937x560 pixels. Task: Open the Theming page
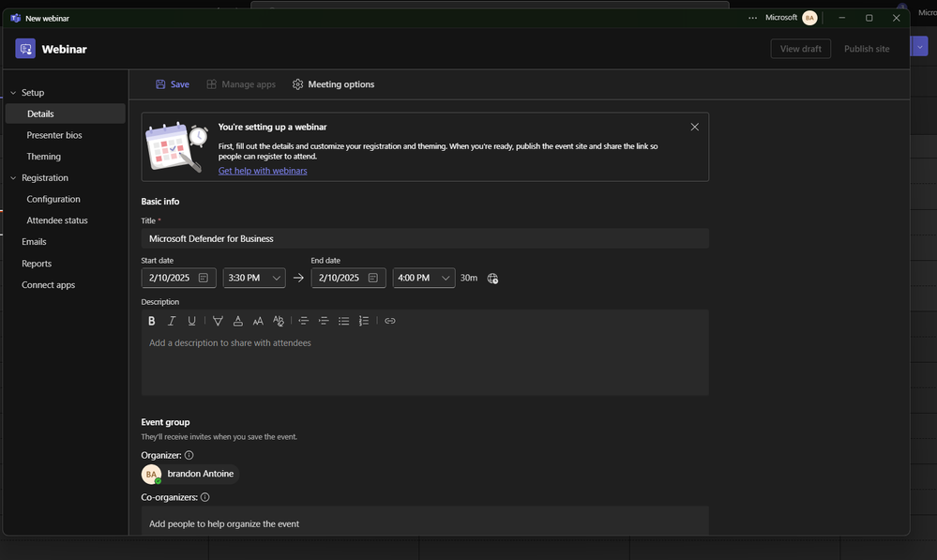click(x=44, y=157)
